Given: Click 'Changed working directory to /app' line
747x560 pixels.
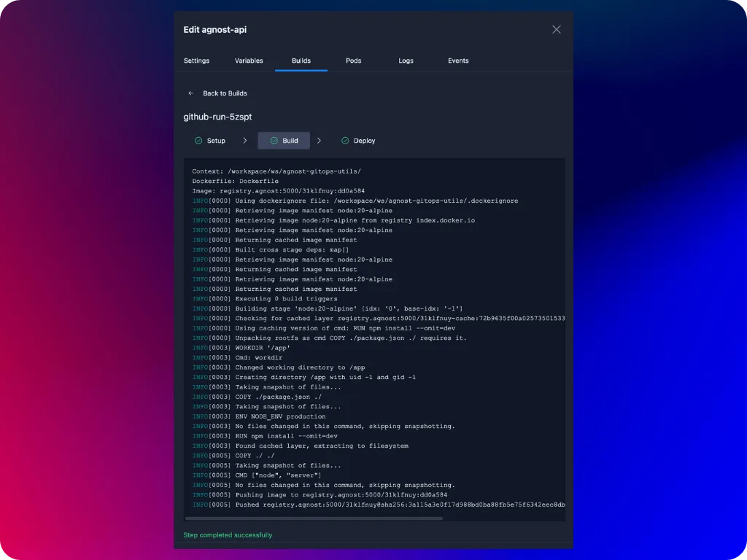Looking at the screenshot, I should (x=279, y=367).
